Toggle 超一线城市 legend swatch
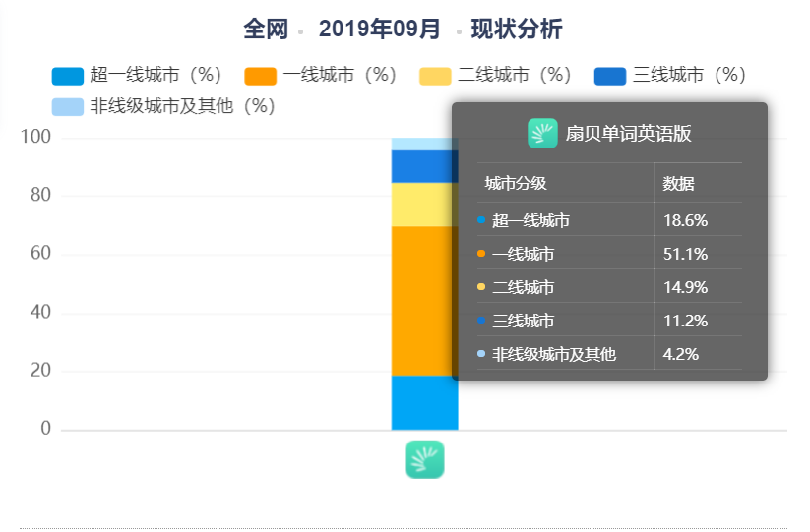 click(x=68, y=76)
